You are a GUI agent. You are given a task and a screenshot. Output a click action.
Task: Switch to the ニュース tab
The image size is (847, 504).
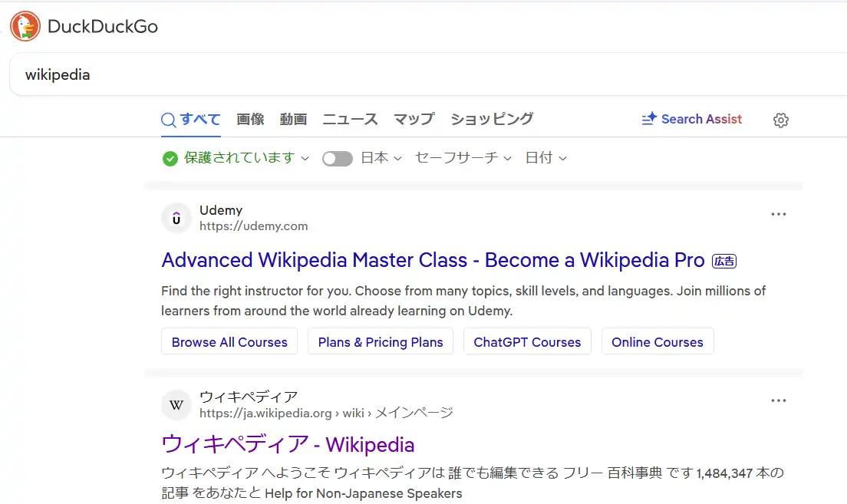click(x=350, y=119)
